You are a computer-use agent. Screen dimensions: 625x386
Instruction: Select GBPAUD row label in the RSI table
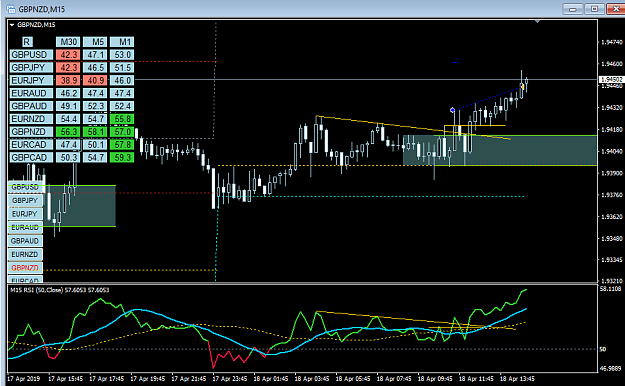31,106
